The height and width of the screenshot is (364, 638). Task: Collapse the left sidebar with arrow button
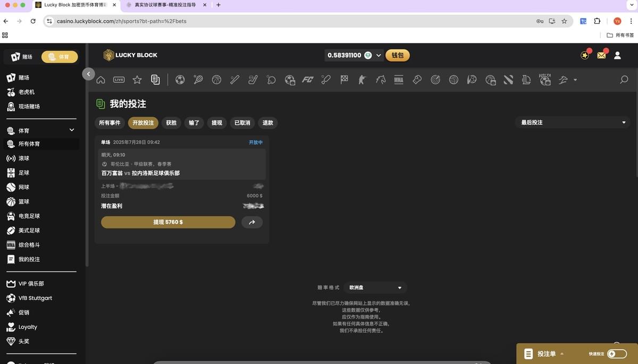tap(89, 74)
